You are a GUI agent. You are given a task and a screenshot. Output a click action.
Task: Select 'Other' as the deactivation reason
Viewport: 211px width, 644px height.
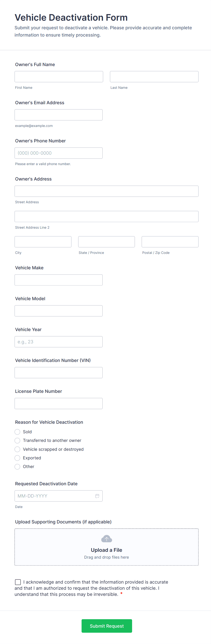click(17, 466)
